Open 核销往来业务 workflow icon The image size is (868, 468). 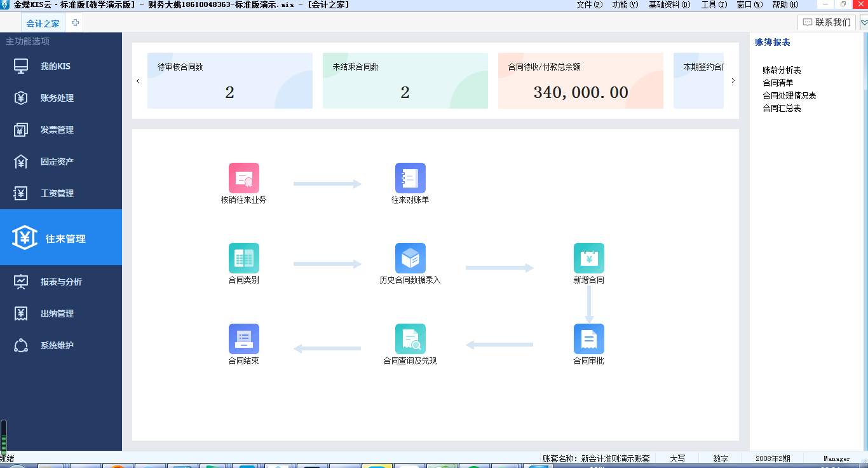tap(244, 178)
